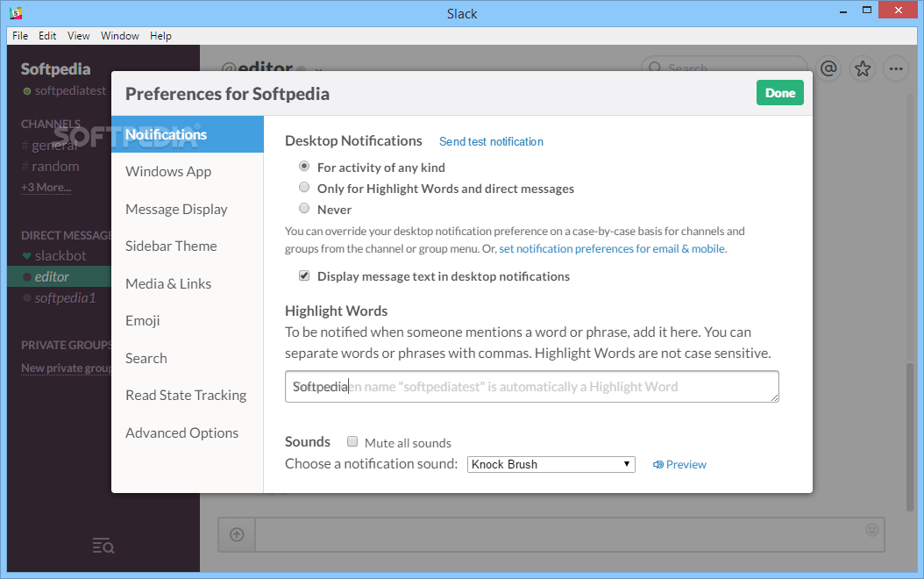Open the emoji smiley icon in message box

872,530
